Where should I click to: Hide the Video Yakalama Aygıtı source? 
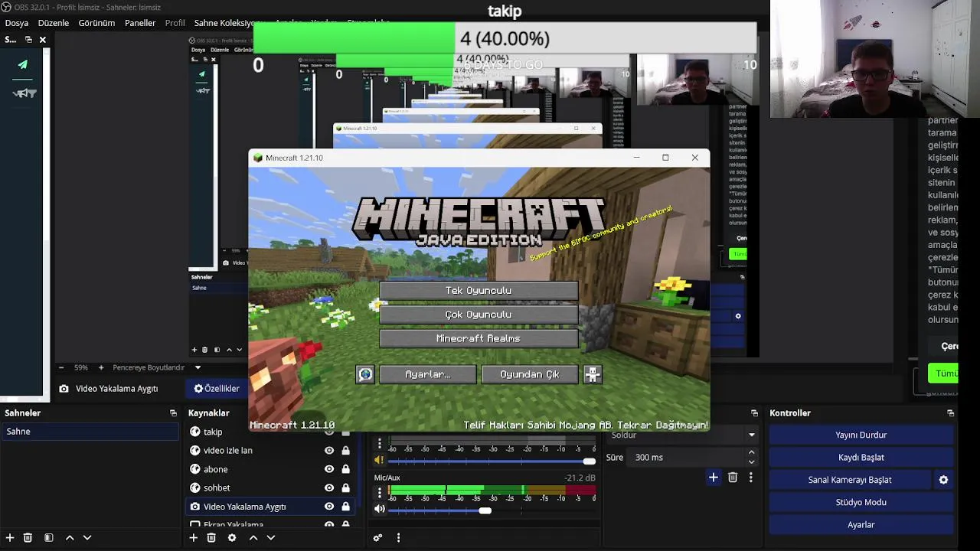point(329,507)
